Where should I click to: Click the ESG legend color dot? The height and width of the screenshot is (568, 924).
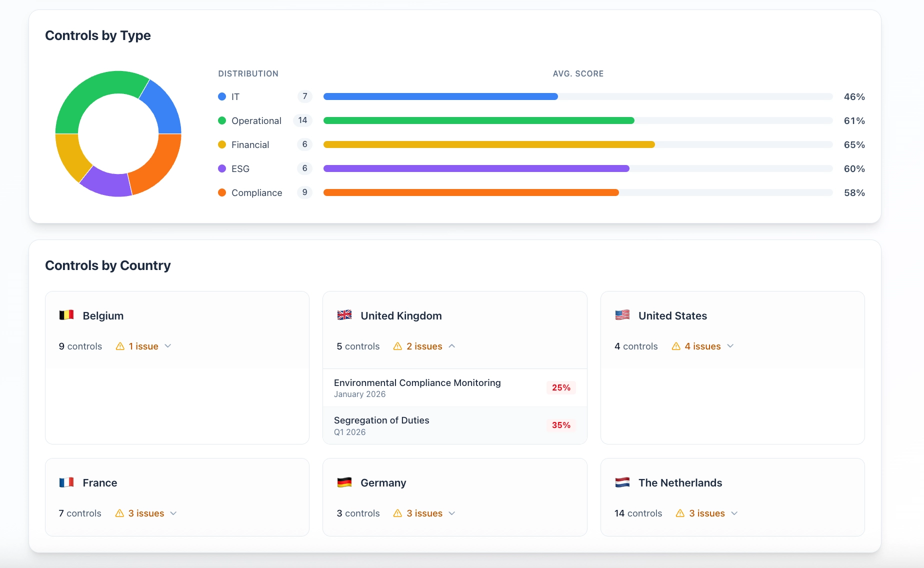click(x=222, y=168)
